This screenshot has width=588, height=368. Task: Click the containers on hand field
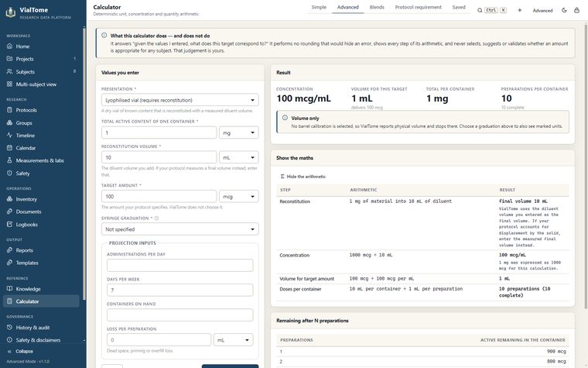tap(180, 315)
